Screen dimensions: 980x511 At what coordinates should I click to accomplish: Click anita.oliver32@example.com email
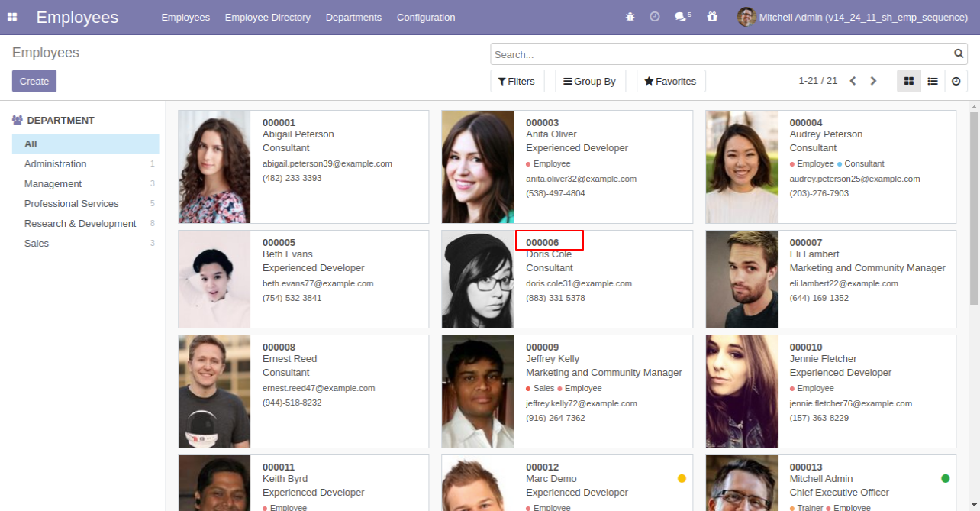[x=581, y=179]
